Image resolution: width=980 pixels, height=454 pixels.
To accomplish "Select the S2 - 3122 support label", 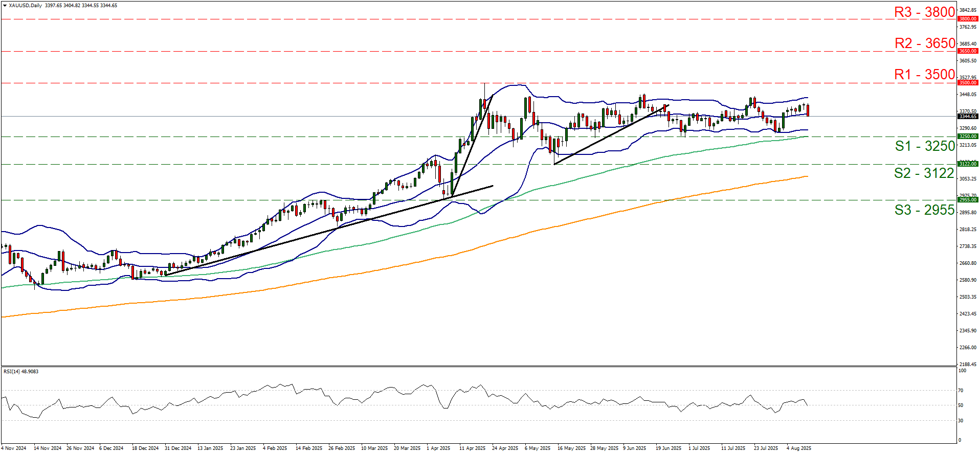I will tap(924, 173).
